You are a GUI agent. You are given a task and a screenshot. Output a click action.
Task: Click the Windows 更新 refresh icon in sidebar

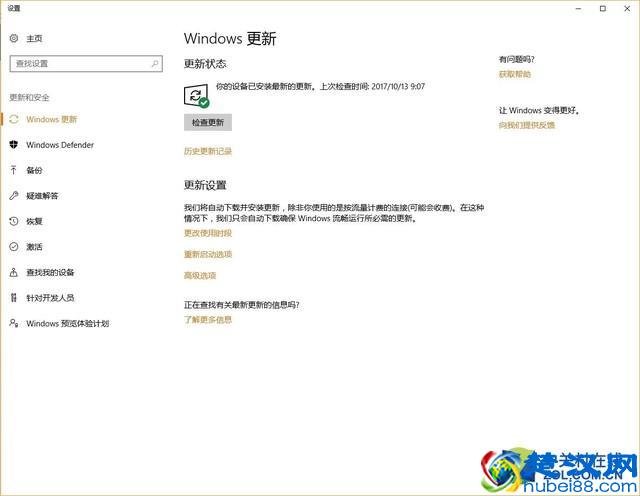(x=14, y=119)
